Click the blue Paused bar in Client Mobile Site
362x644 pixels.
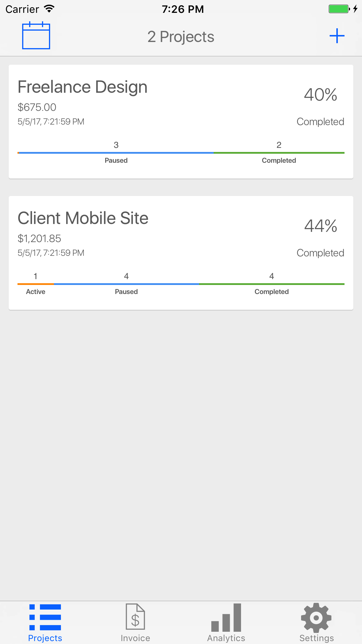[x=126, y=284]
